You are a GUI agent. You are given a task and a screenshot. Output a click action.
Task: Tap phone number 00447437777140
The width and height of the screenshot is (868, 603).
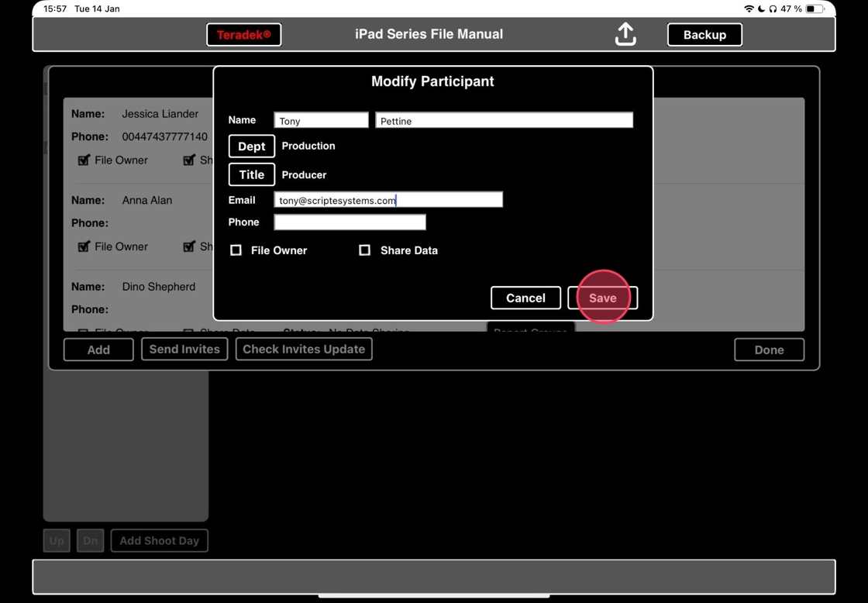pos(164,136)
